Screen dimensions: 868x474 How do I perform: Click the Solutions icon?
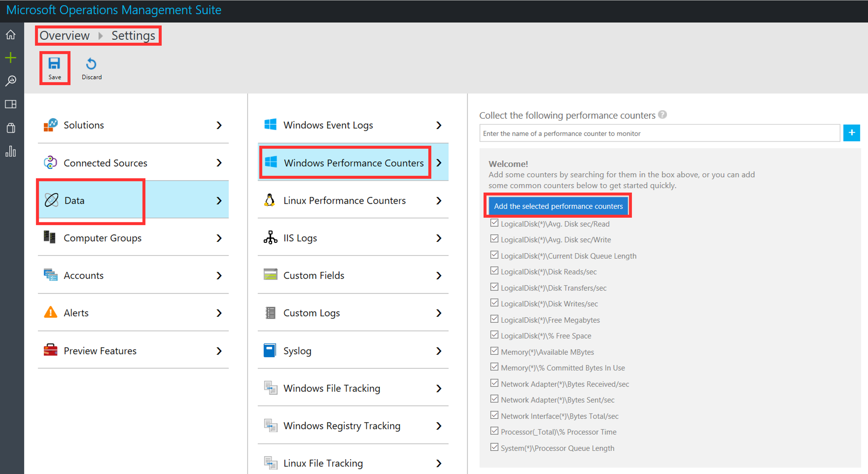click(x=51, y=125)
